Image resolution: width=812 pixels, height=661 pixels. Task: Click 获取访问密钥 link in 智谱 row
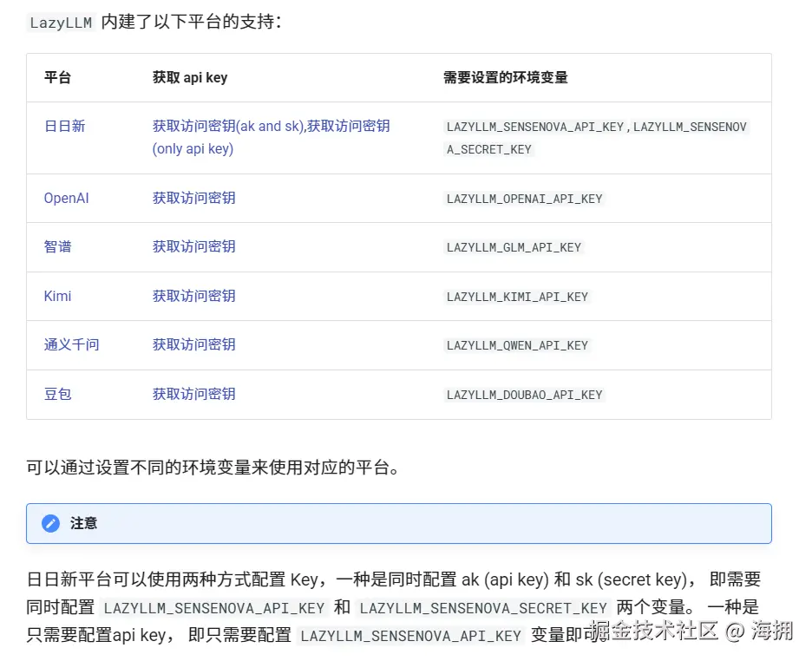194,247
